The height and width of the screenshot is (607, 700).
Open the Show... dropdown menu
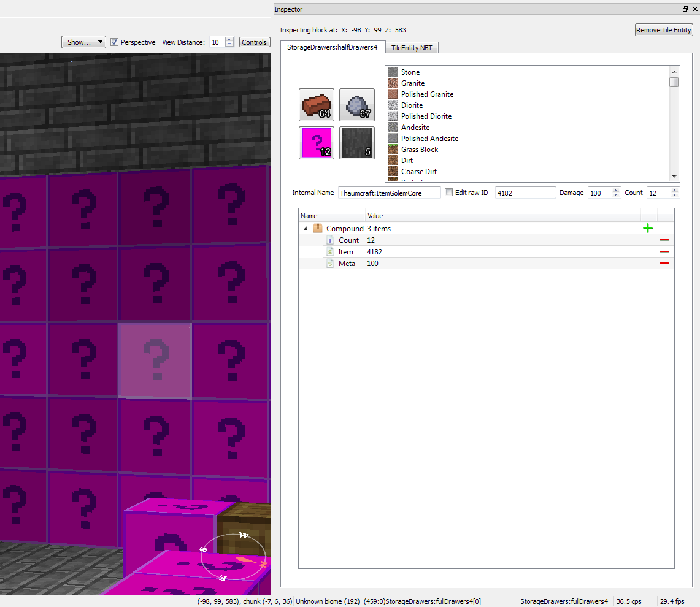click(x=83, y=42)
